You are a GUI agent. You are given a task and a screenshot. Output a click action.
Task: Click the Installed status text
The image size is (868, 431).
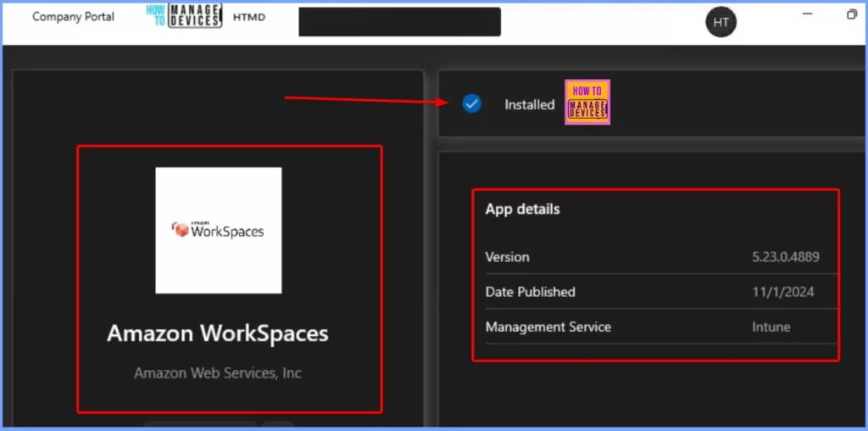529,104
